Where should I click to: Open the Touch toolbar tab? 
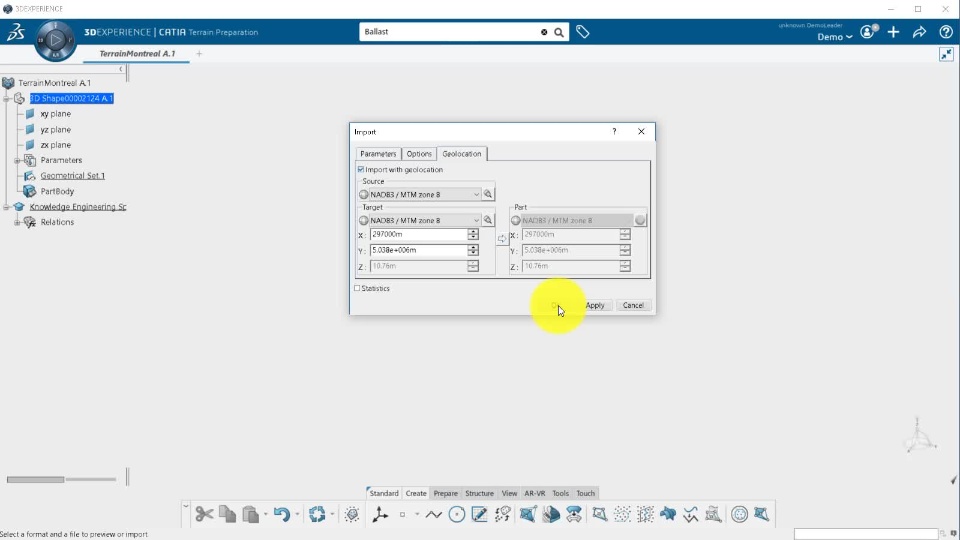click(x=585, y=493)
